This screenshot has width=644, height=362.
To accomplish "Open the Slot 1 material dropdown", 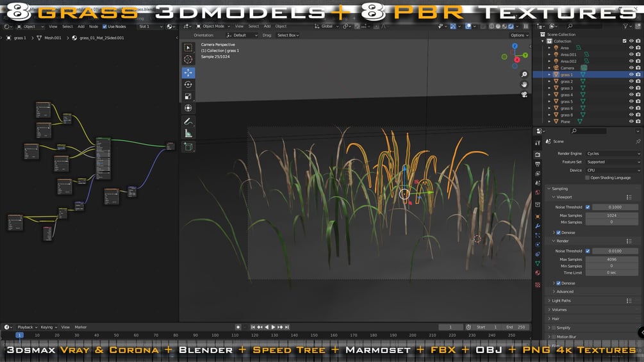I will 151,26.
